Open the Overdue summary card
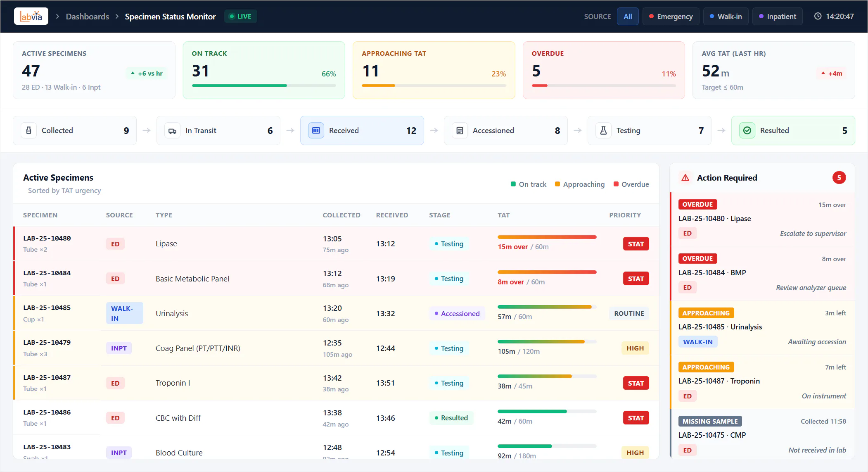The width and height of the screenshot is (868, 472). [604, 70]
